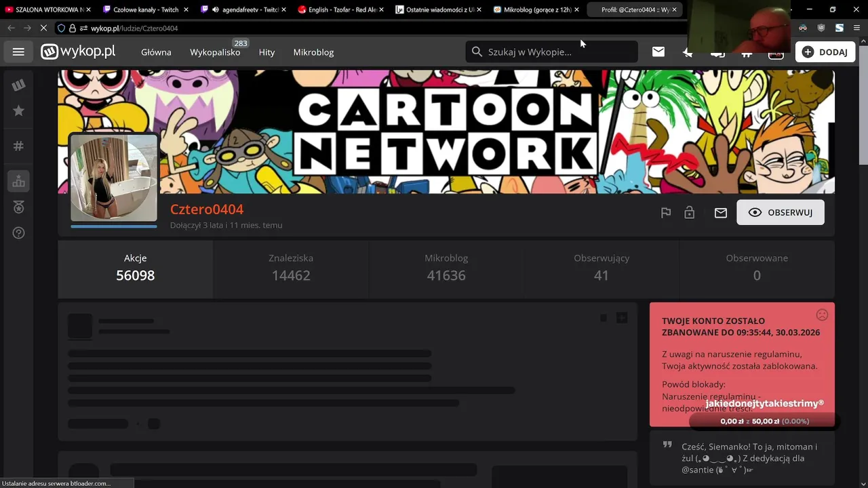Click the browser back arrow
Image resolution: width=868 pixels, height=488 pixels.
tap(11, 28)
